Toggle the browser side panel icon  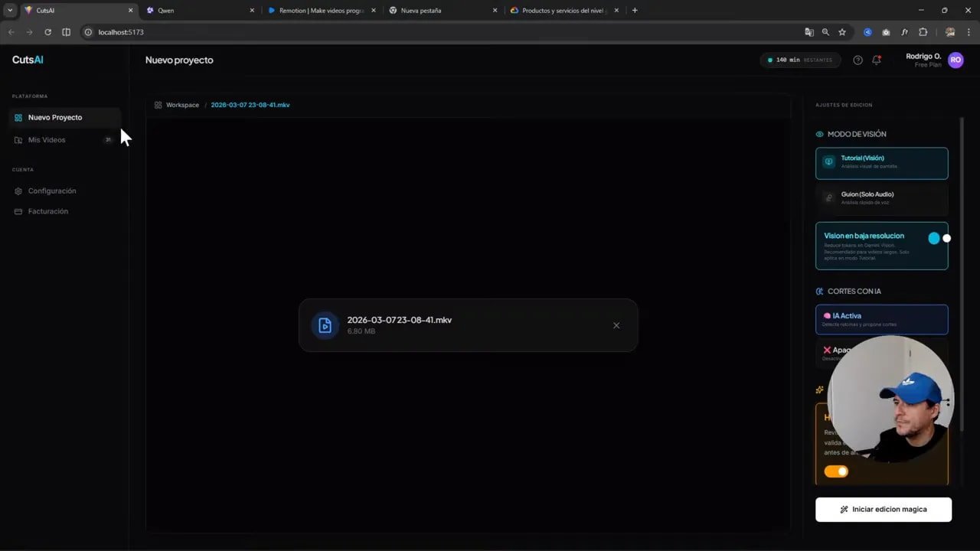coord(66,32)
